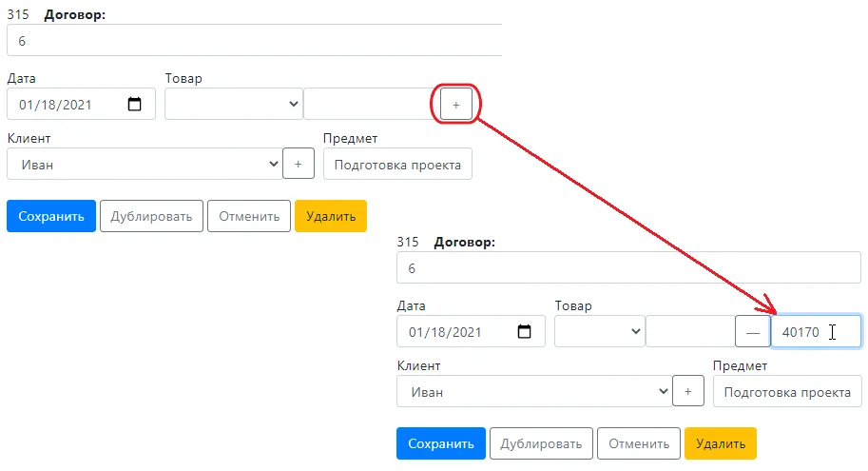
Task: Add new client with plus in lower form
Action: click(x=688, y=391)
